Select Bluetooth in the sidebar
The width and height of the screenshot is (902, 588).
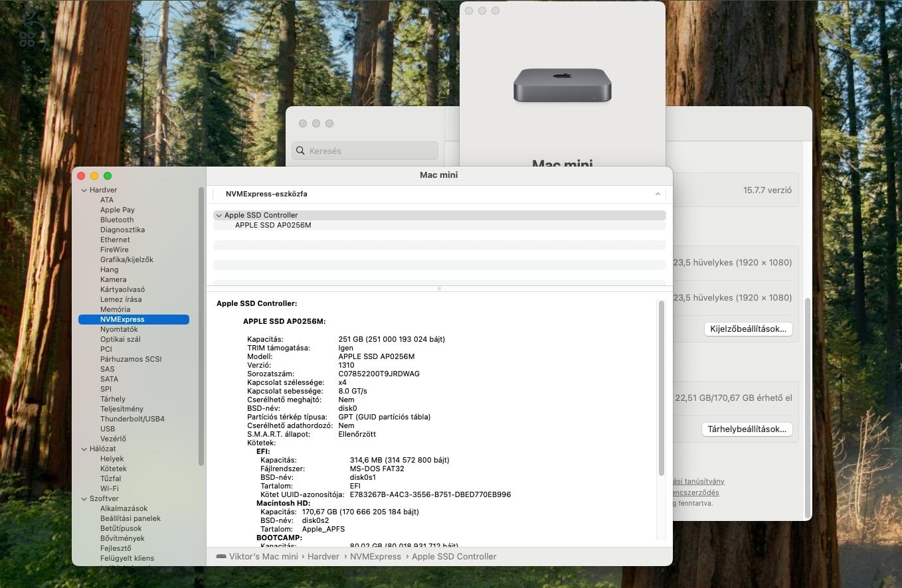tap(117, 220)
